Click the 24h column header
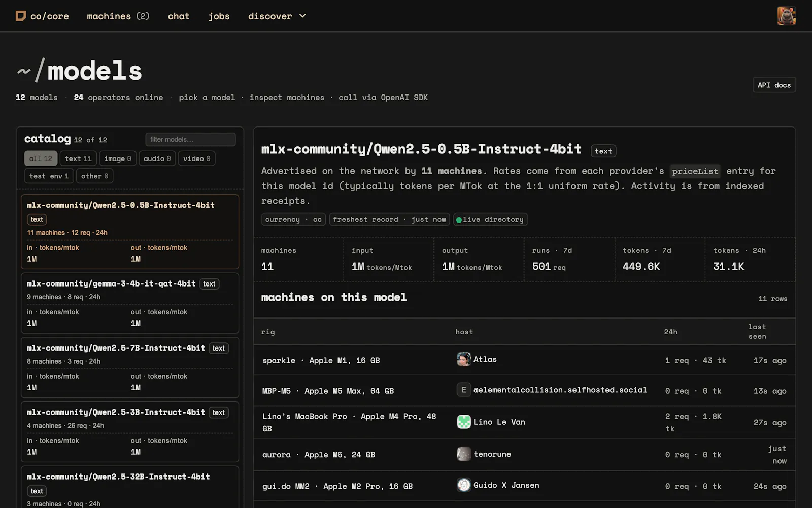 [x=670, y=332]
